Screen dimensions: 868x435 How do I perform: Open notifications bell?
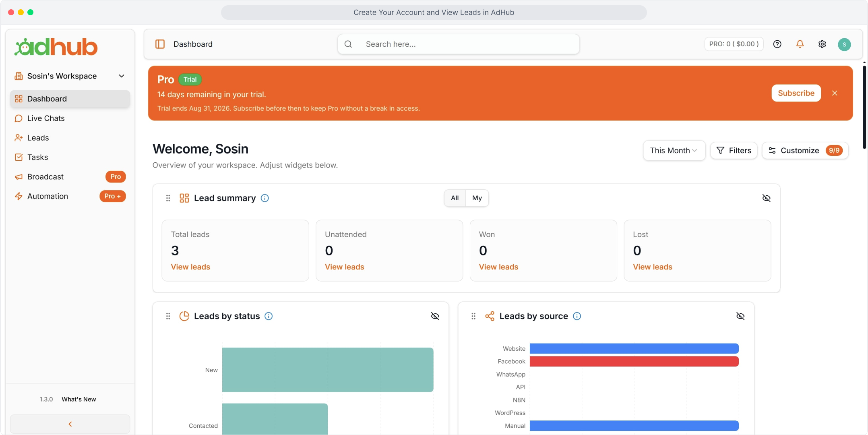[800, 44]
